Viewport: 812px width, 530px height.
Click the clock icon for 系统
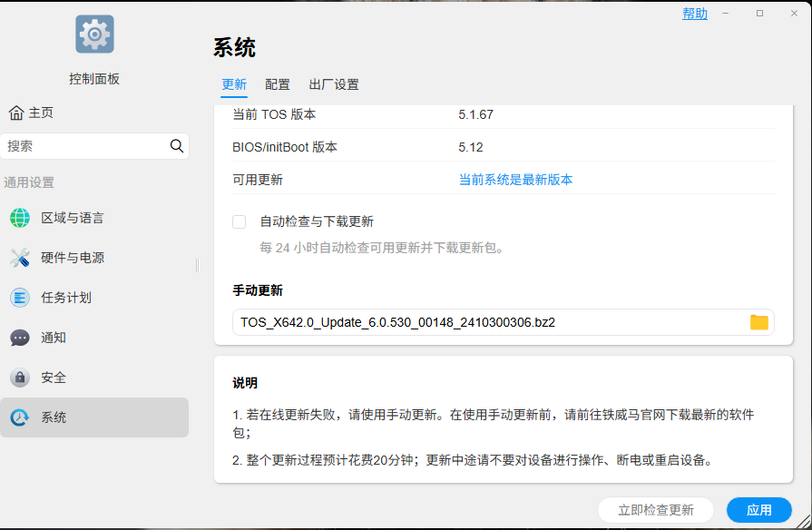[x=20, y=417]
